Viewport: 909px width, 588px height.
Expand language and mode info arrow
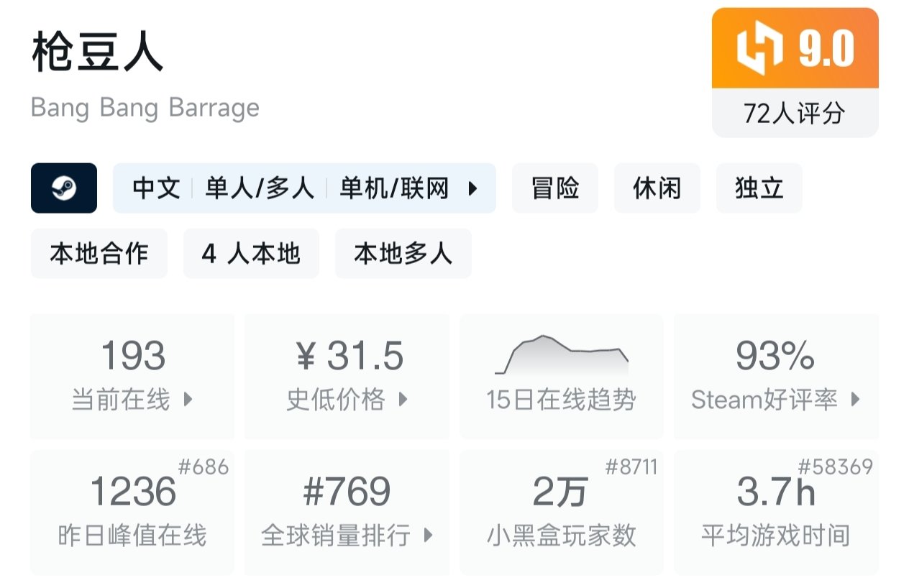pyautogui.click(x=472, y=188)
